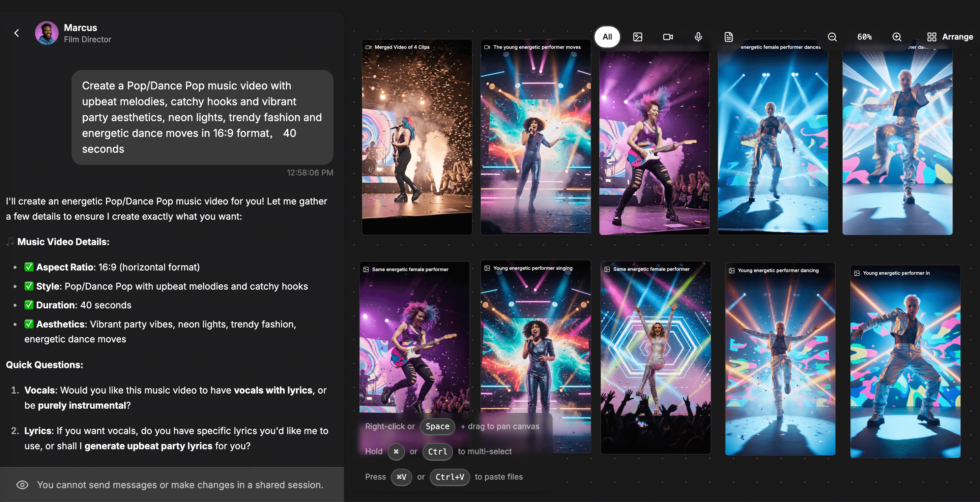Click the Space key hint
The width and height of the screenshot is (980, 502).
(438, 426)
